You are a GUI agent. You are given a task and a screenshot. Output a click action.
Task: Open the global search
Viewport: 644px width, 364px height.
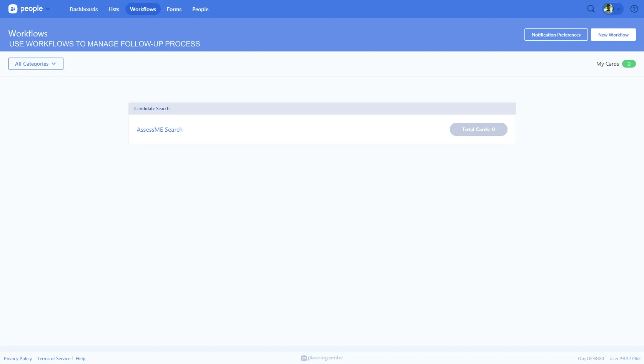click(x=591, y=8)
